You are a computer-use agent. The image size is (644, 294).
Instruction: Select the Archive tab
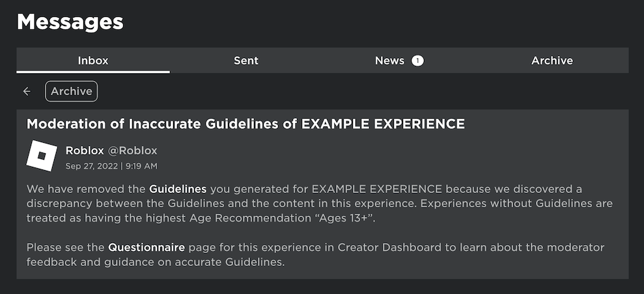click(552, 61)
